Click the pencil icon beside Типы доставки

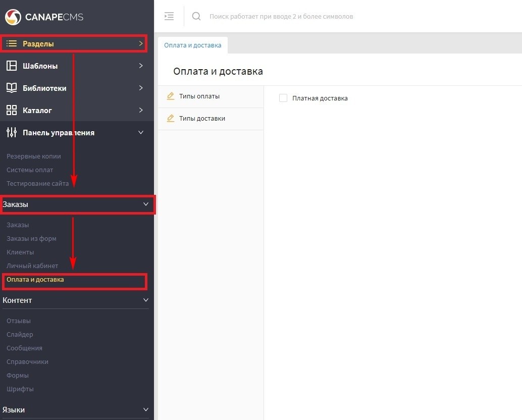[x=171, y=119]
